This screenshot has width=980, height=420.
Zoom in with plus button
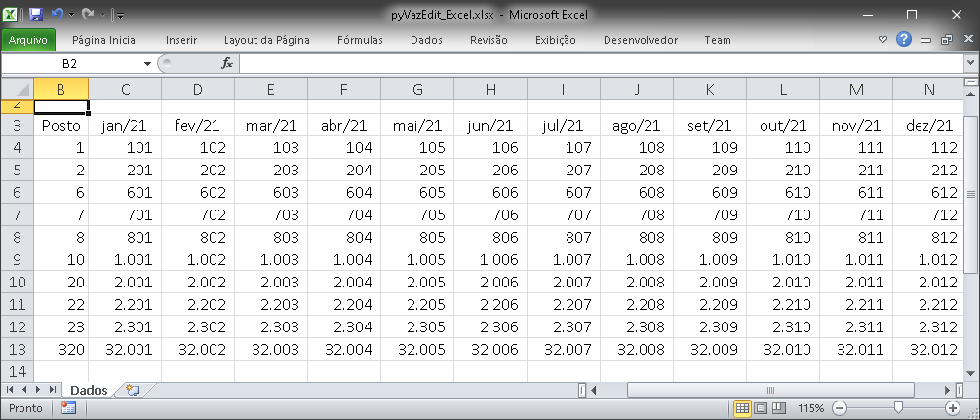coord(953,408)
